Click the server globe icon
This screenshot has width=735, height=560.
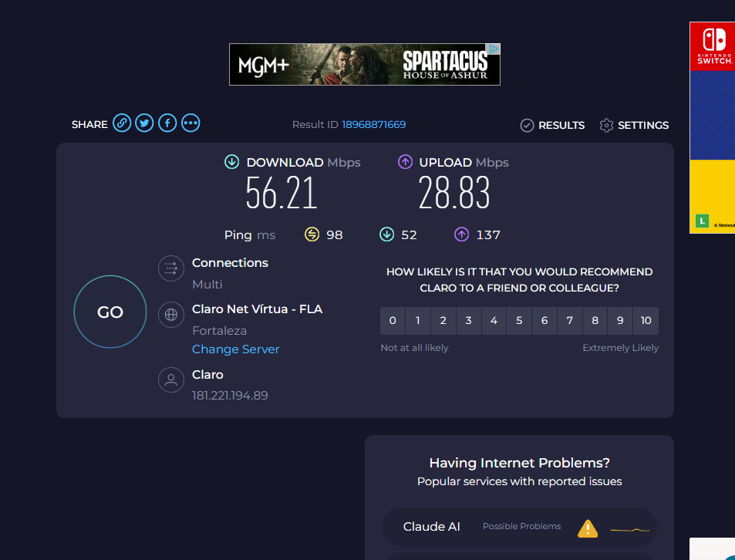click(170, 315)
